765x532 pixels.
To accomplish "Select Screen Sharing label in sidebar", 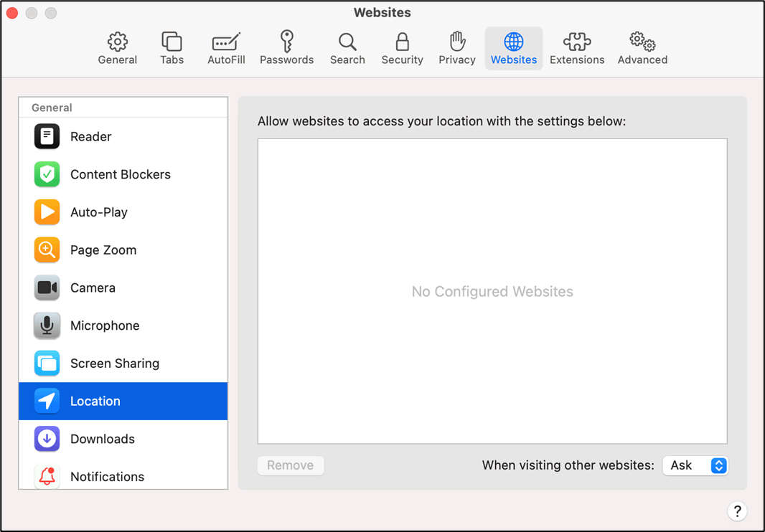I will 115,364.
